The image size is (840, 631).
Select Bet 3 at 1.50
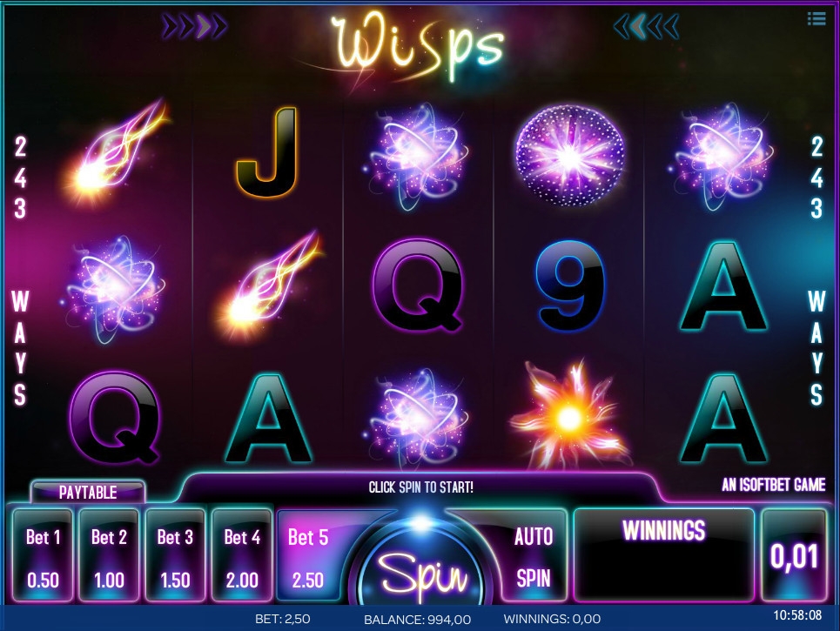(x=175, y=556)
